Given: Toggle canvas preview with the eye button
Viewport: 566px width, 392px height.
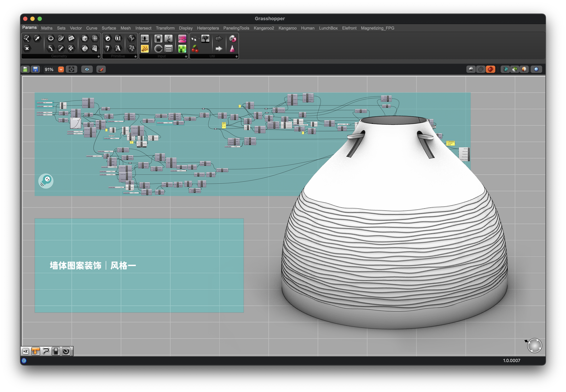Looking at the screenshot, I should 87,69.
